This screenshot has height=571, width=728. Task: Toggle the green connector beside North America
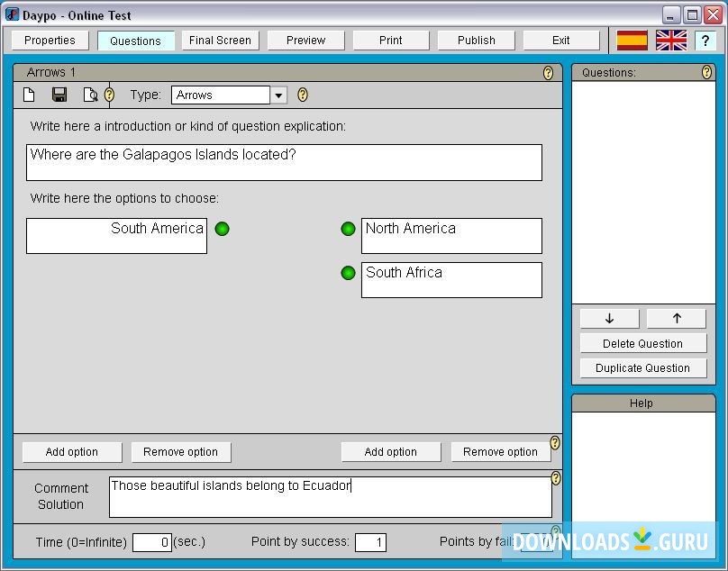coord(348,230)
